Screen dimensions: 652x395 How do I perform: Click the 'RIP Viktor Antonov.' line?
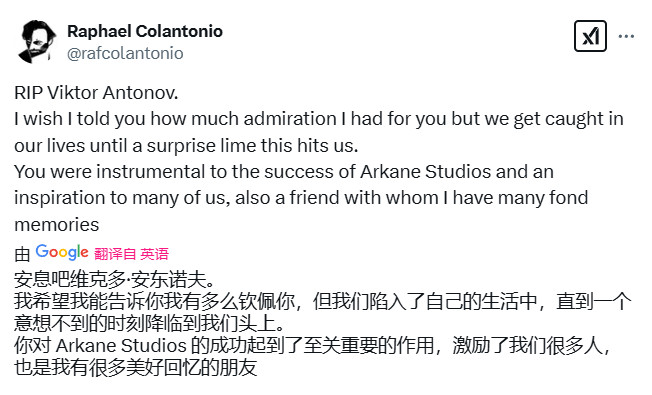(96, 92)
